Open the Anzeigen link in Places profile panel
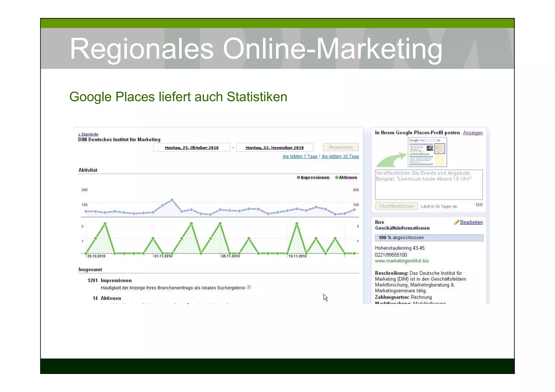The height and width of the screenshot is (392, 555). tap(473, 133)
